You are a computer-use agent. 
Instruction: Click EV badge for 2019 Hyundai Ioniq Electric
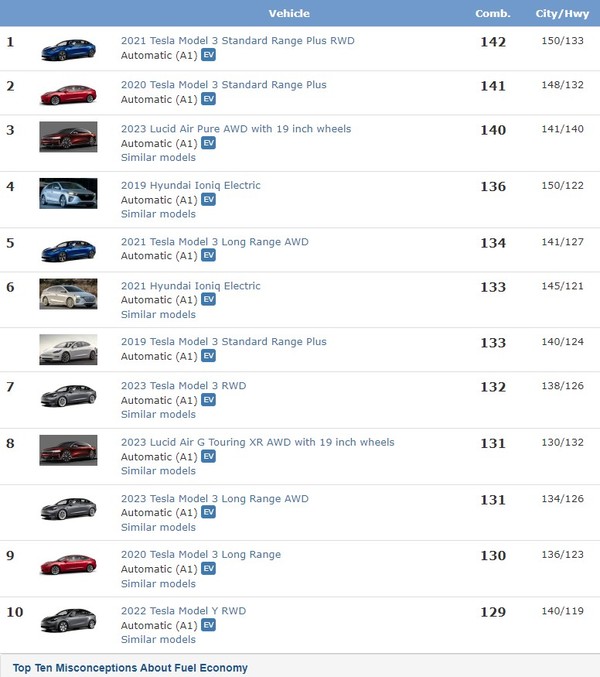point(208,200)
